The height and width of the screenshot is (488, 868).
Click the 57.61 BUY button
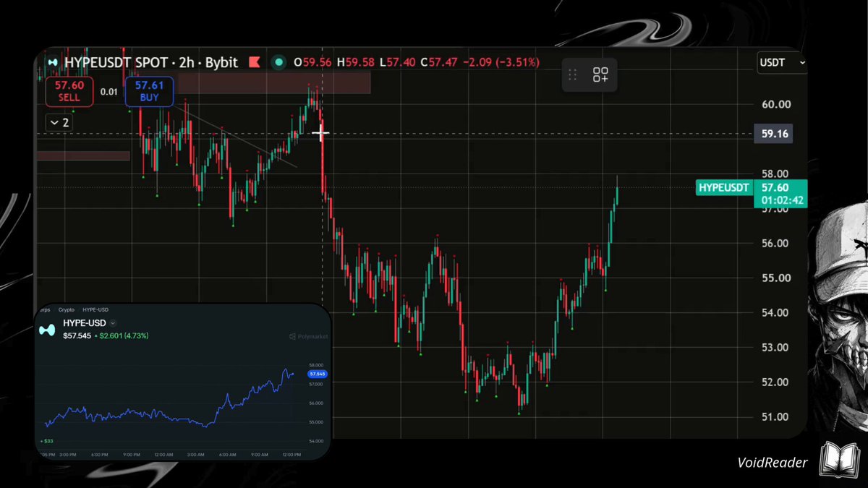[x=149, y=92]
